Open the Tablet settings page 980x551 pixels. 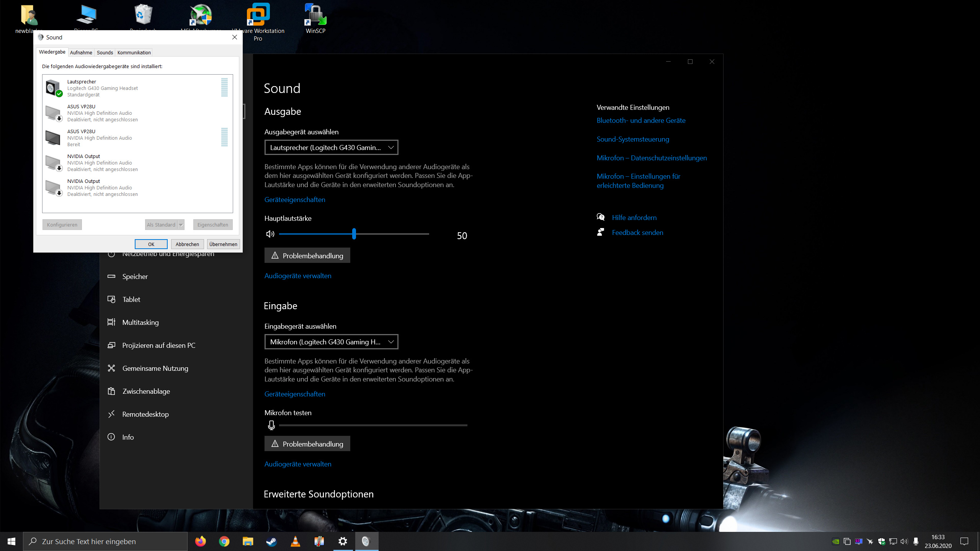tap(131, 300)
